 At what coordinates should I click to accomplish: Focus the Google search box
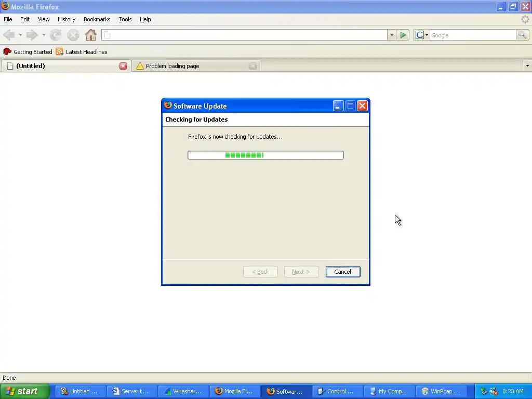[473, 35]
